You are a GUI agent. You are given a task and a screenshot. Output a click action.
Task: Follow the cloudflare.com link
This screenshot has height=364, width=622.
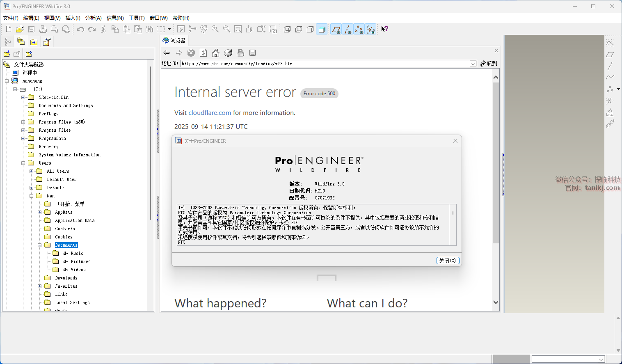(210, 112)
